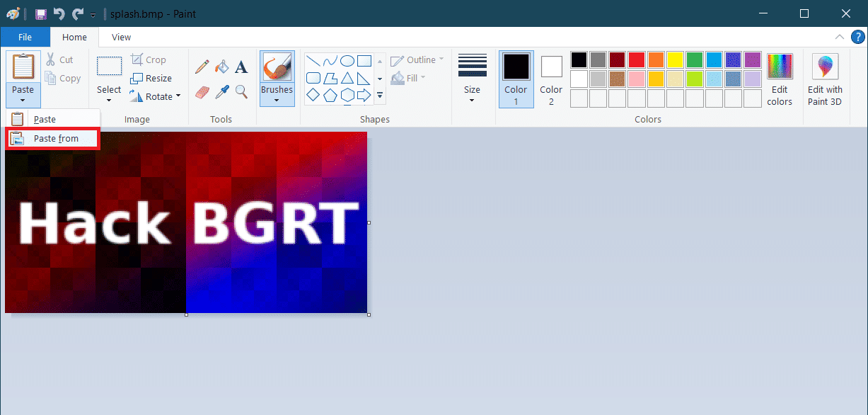Choose "Paste from" in the open menu
The height and width of the screenshot is (415, 868).
(55, 138)
